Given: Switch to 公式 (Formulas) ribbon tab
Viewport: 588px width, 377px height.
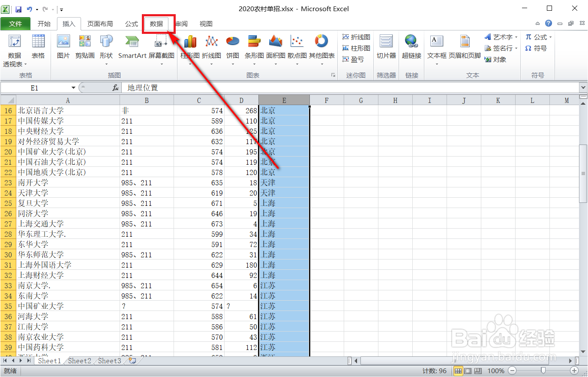Looking at the screenshot, I should (132, 24).
